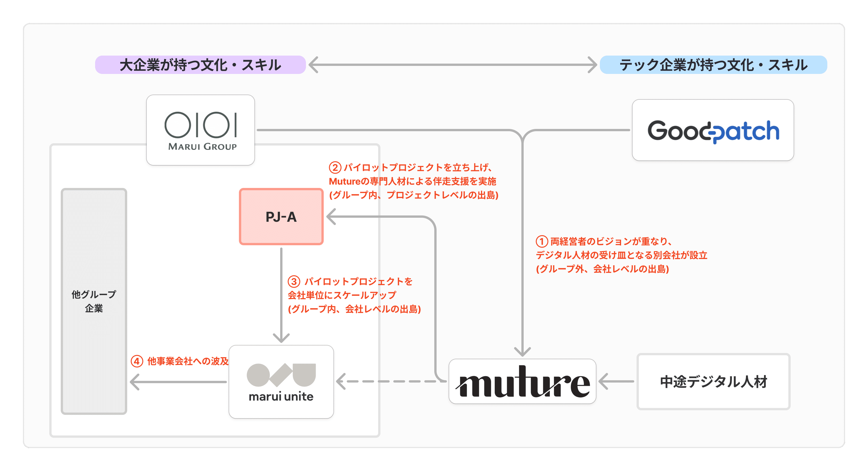Click the text Mutureの専門人材による伴走支援を実施
The height and width of the screenshot is (471, 868).
[x=413, y=181]
